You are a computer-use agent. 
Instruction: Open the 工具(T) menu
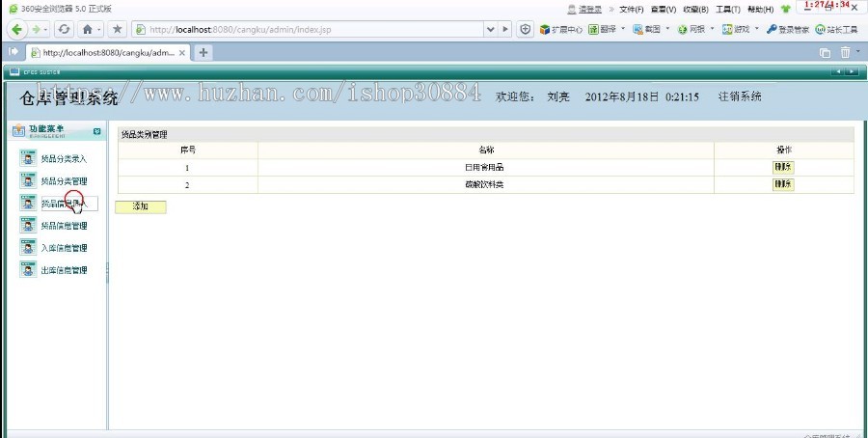pyautogui.click(x=728, y=10)
